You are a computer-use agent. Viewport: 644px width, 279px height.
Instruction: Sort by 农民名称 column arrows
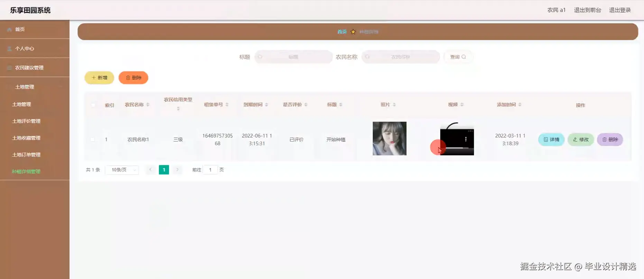tap(148, 105)
